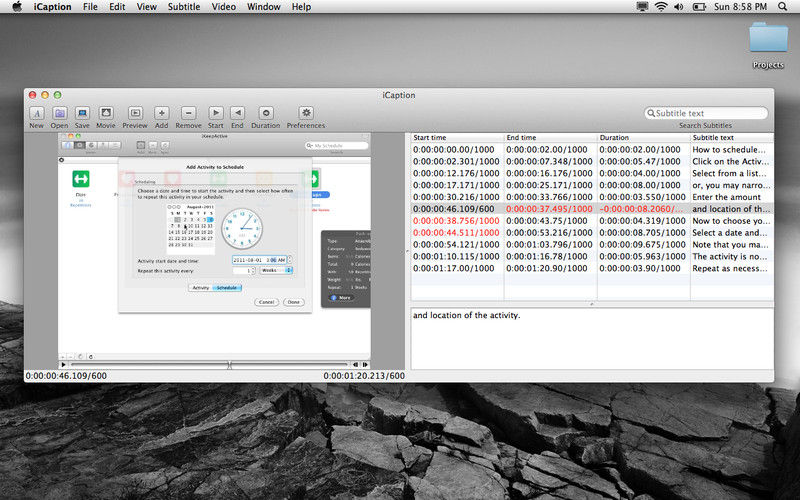Open Preferences gear icon in toolbar
800x500 pixels.
coord(306,113)
